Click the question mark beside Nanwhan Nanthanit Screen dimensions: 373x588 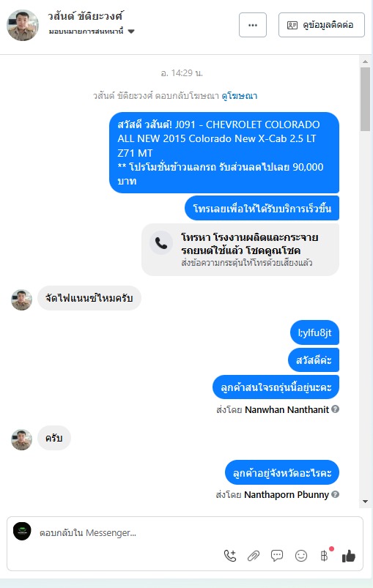click(336, 409)
